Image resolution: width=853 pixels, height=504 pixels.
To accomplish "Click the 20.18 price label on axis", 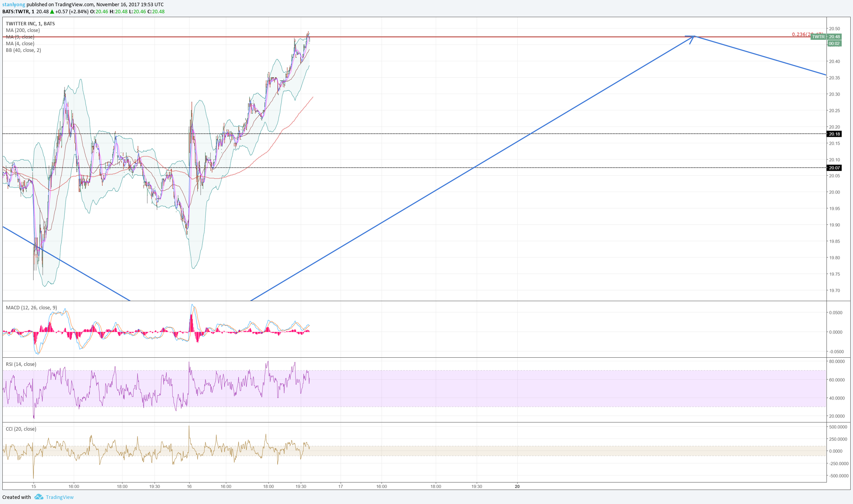I will pyautogui.click(x=834, y=134).
